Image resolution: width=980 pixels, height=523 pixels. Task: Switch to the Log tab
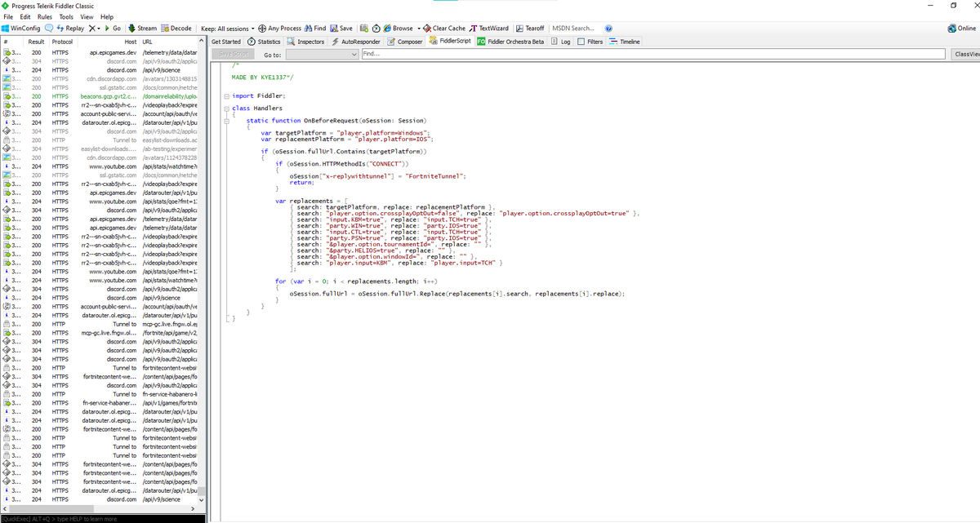pos(562,42)
